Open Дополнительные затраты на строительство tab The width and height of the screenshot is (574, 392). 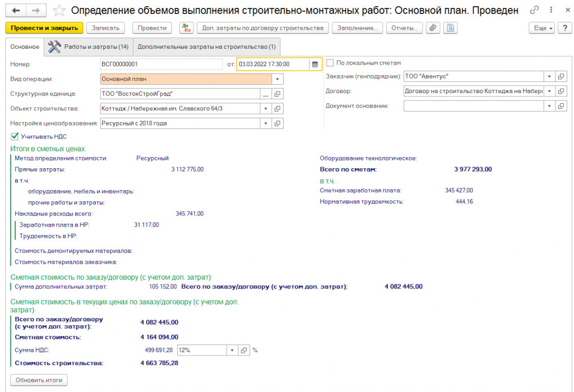[x=206, y=47]
